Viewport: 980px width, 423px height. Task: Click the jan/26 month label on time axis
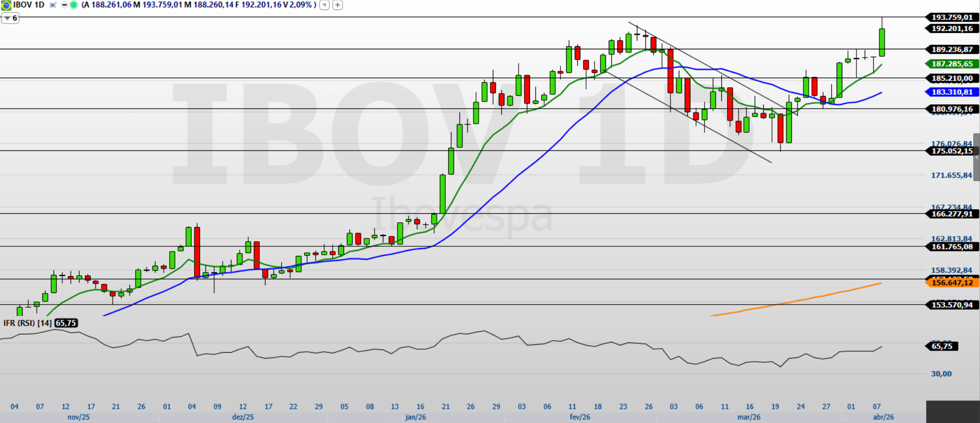click(x=415, y=417)
